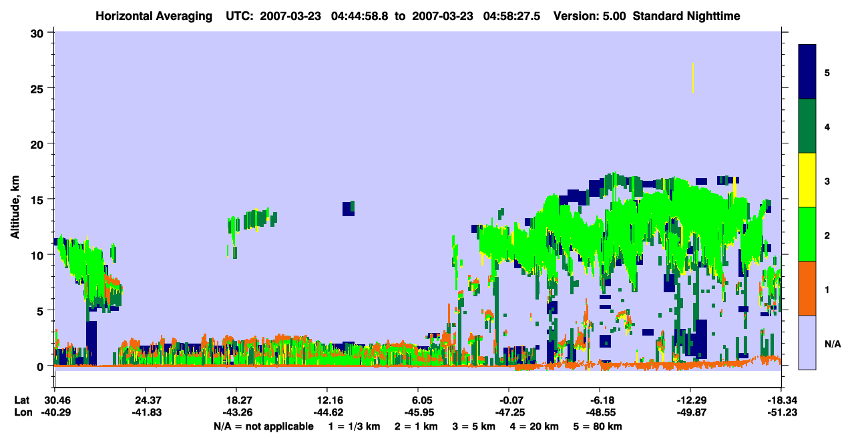The width and height of the screenshot is (868, 445).
Task: Click the yellow colorbar segment labeled 3
Action: tap(807, 180)
